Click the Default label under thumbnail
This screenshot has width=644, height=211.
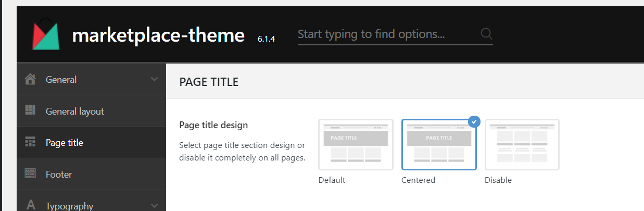(x=332, y=180)
